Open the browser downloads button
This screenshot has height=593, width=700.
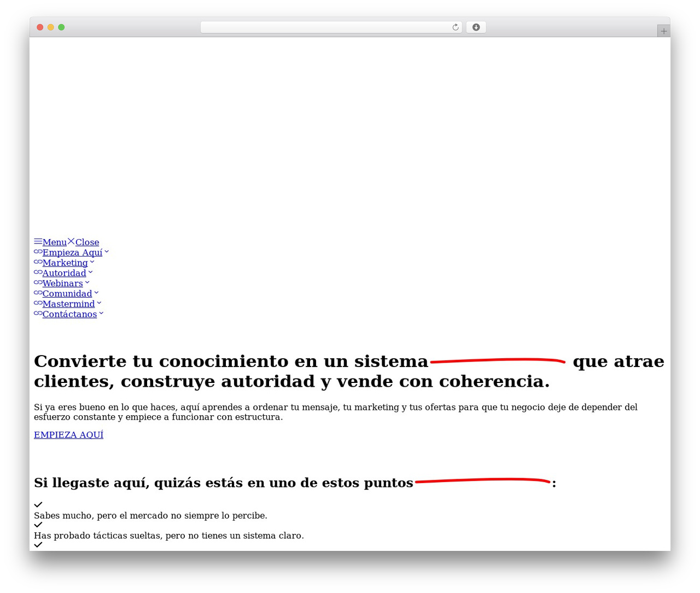coord(476,27)
